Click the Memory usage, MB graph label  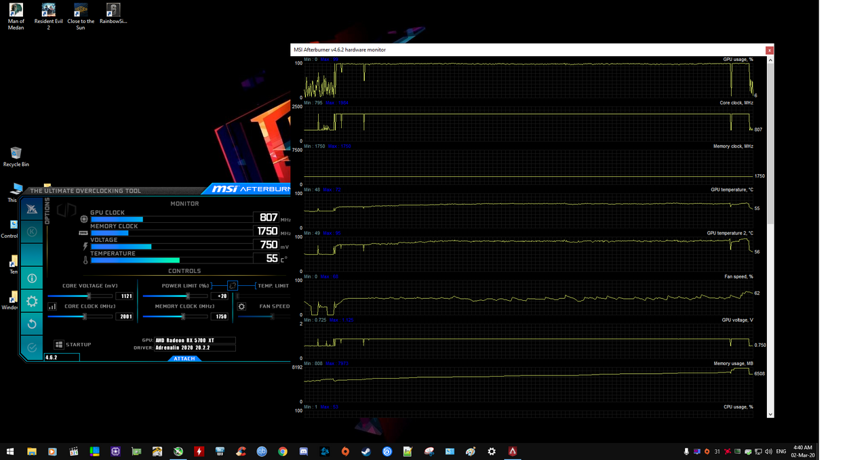tap(733, 363)
